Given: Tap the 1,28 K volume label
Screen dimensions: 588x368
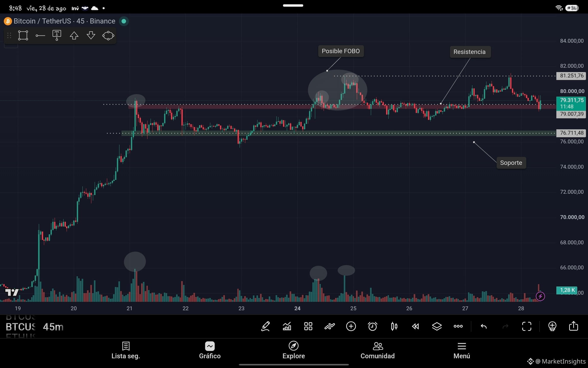Looking at the screenshot, I should (567, 290).
